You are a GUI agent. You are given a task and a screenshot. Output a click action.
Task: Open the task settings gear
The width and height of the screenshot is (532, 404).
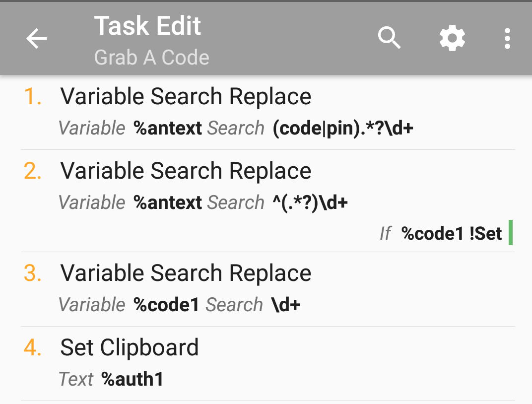(x=452, y=38)
